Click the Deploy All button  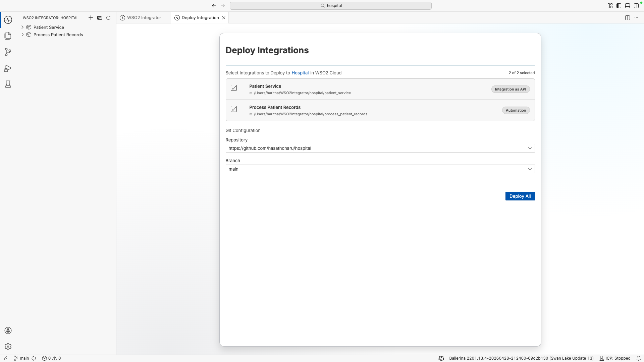coord(520,196)
